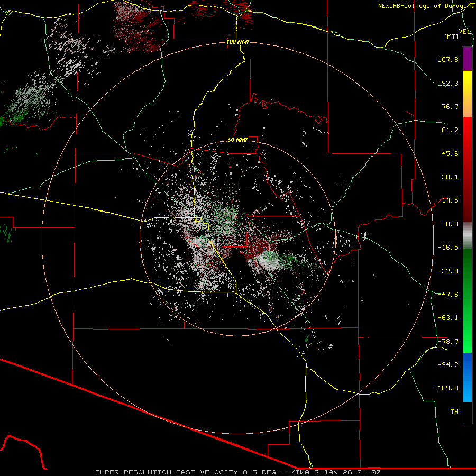The width and height of the screenshot is (476, 476).
Task: Click the 92.3 value on velocity scale
Action: 450,83
